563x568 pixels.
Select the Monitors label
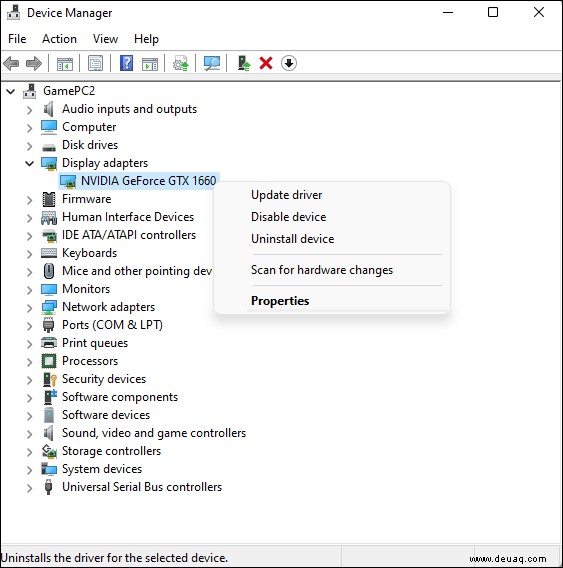[86, 289]
